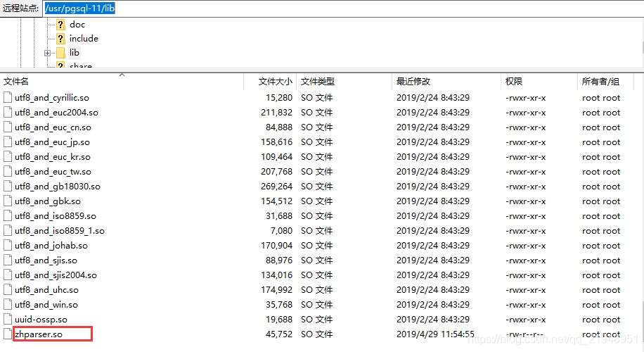The height and width of the screenshot is (352, 644).
Task: Click size value 7,080
Action: [281, 231]
